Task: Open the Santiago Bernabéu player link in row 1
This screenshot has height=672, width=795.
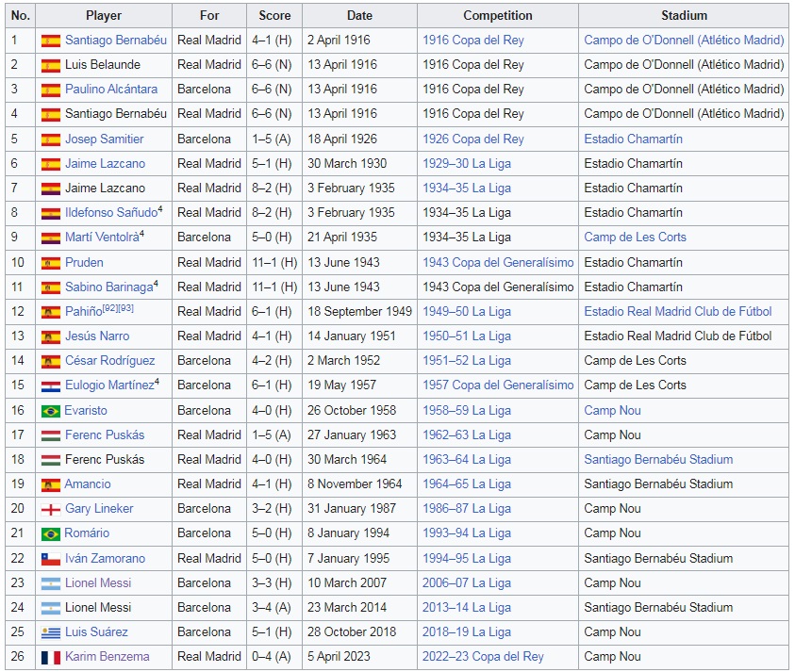Action: point(116,40)
